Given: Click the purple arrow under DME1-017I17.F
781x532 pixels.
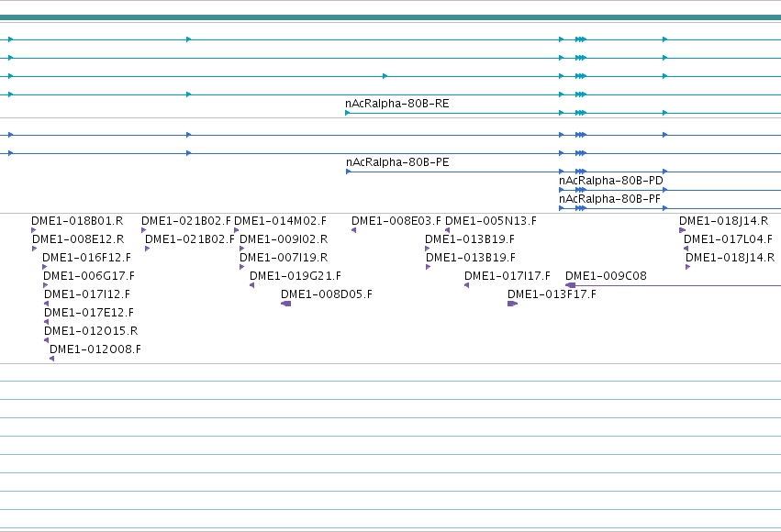Looking at the screenshot, I should (467, 285).
